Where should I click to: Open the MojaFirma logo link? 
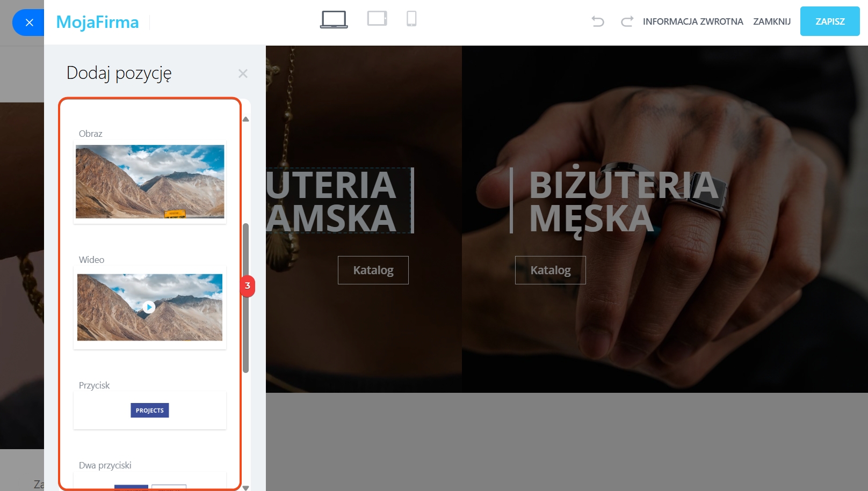[97, 22]
